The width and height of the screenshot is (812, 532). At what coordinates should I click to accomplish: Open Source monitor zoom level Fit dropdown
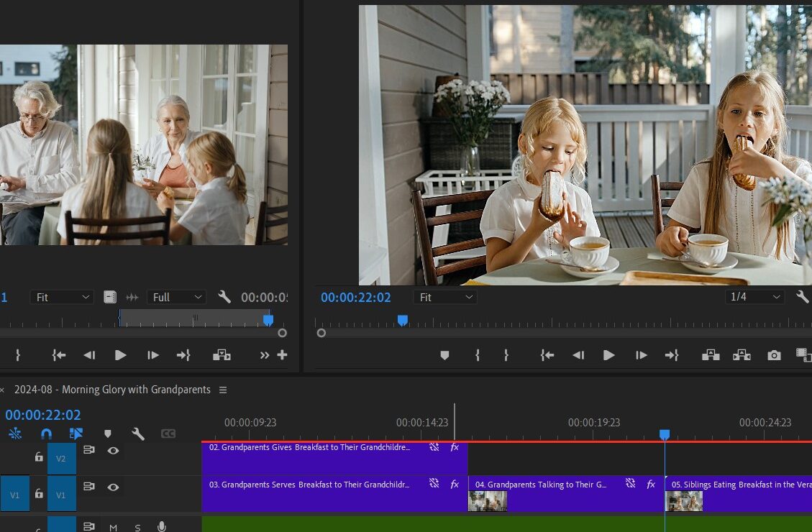click(x=62, y=297)
